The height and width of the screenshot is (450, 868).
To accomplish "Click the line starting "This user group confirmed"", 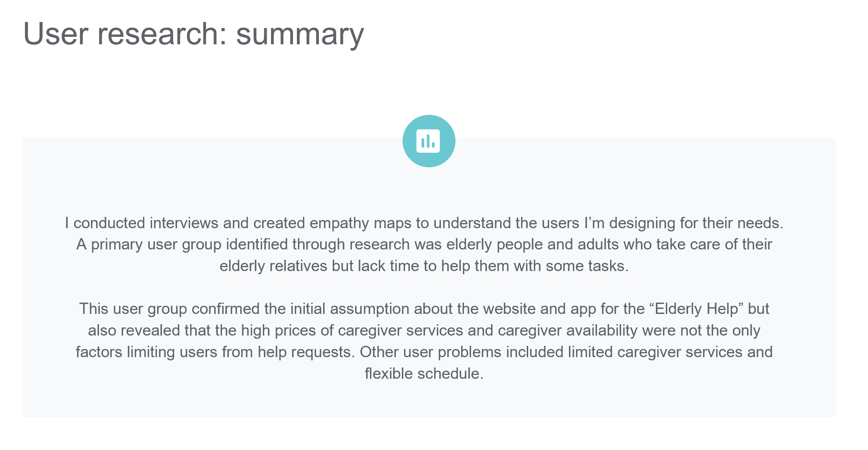I will (x=424, y=309).
